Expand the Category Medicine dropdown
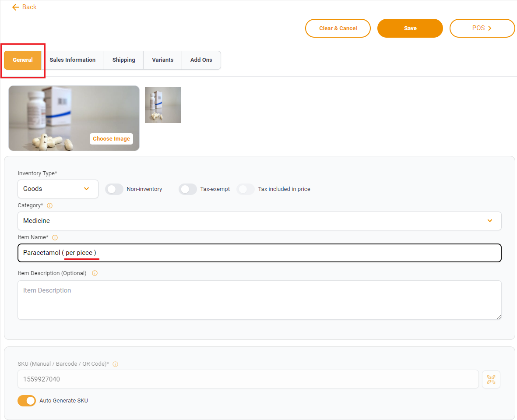This screenshot has width=517, height=420. (x=260, y=221)
